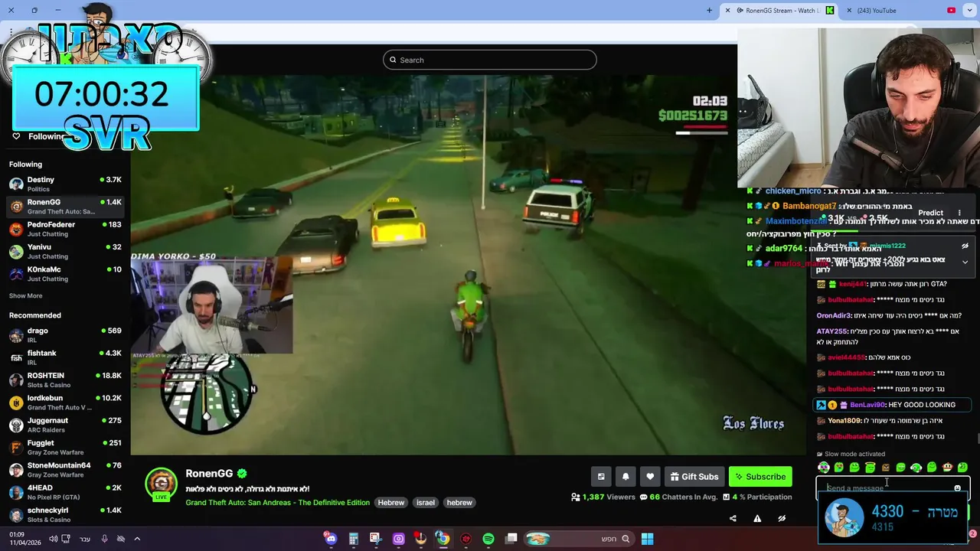Click the RonenGG channel name below video
The width and height of the screenshot is (980, 551).
209,474
